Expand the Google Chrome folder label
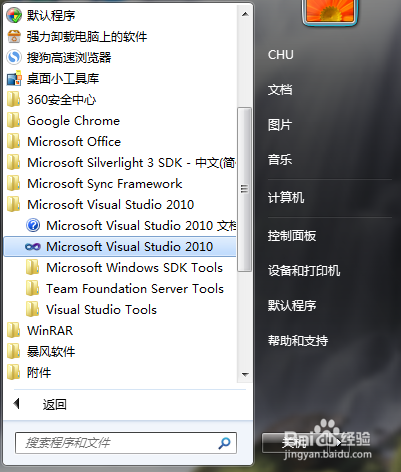Screen dimensions: 401x472 (x=73, y=121)
